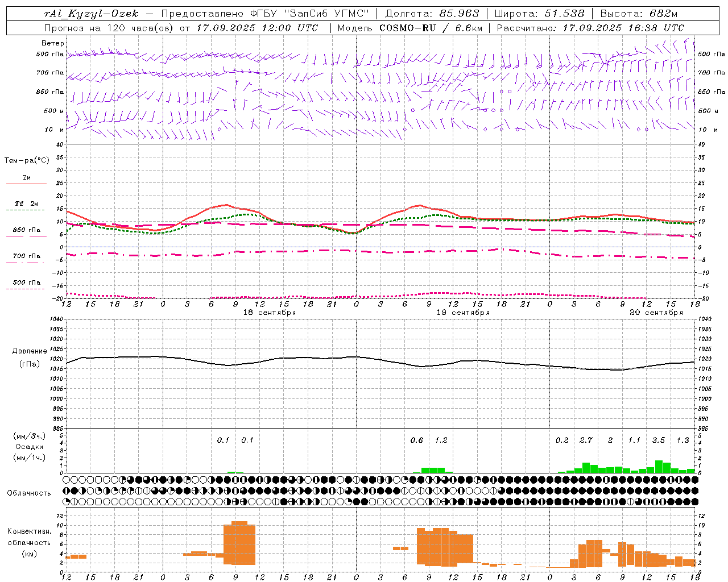Viewport: 728px width, 582px height.
Task: Click the precipitation value 2.7
Action: 586,440
